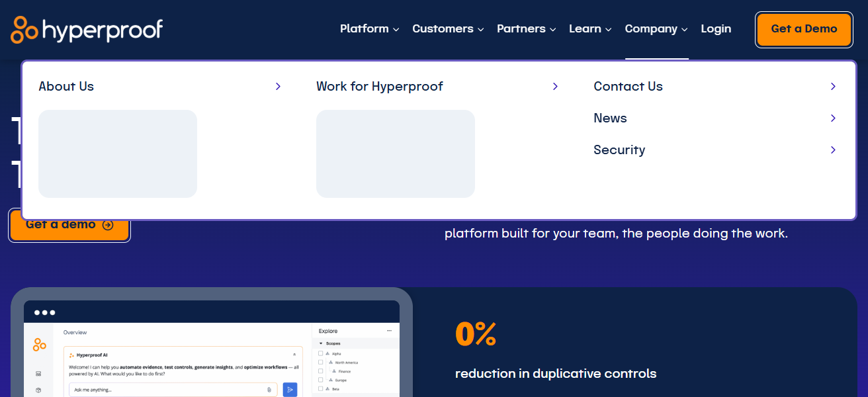Click the paperclip attach icon
868x397 pixels.
pos(269,390)
